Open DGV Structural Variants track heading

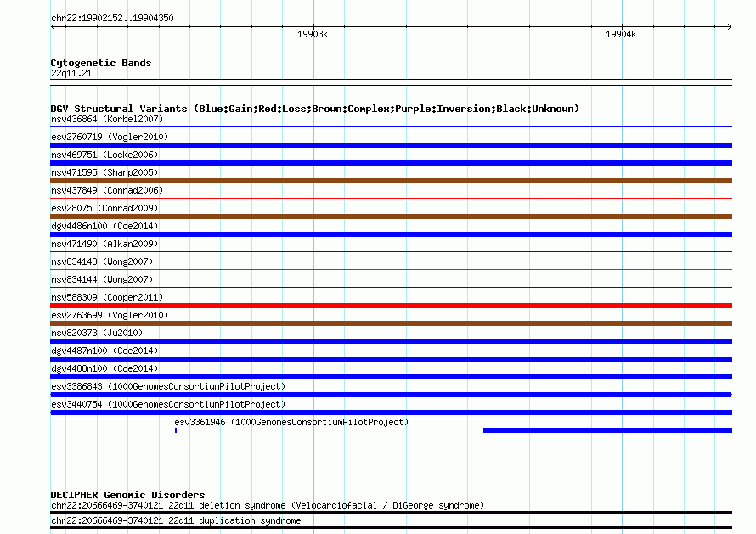point(314,109)
